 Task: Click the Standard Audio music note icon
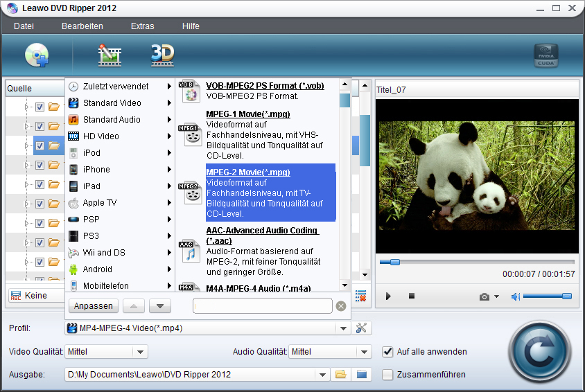pos(73,120)
